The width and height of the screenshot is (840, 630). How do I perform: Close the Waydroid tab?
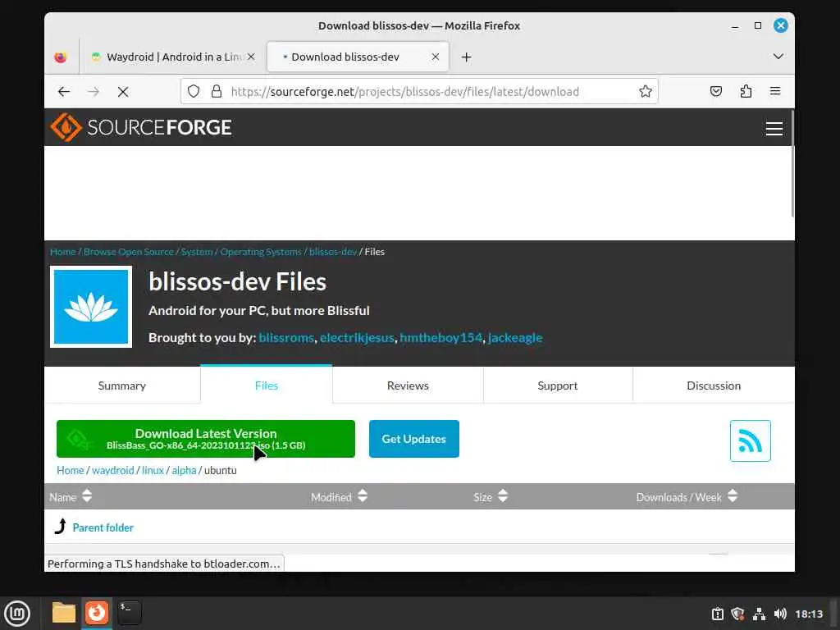pyautogui.click(x=251, y=57)
